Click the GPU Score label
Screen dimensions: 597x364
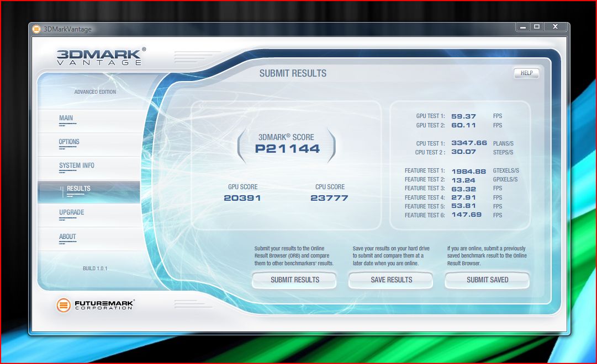coord(243,187)
